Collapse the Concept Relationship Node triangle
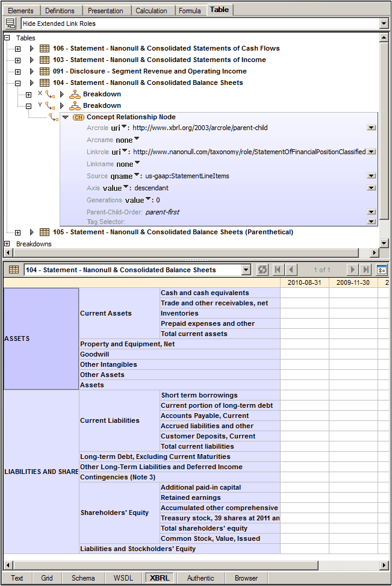The width and height of the screenshot is (392, 586). click(65, 117)
